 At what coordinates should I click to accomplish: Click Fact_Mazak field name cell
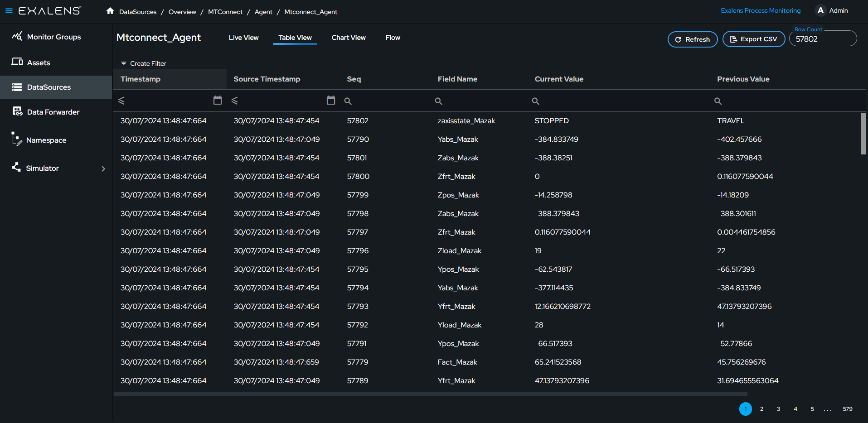[x=457, y=362]
